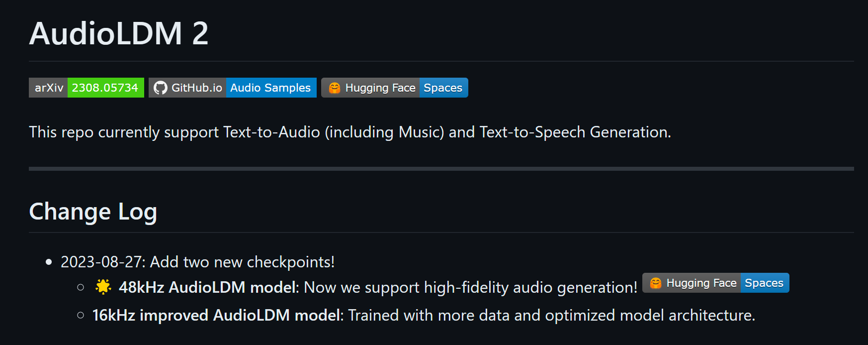The height and width of the screenshot is (345, 868).
Task: Open the arXiv badge label
Action: pos(48,88)
